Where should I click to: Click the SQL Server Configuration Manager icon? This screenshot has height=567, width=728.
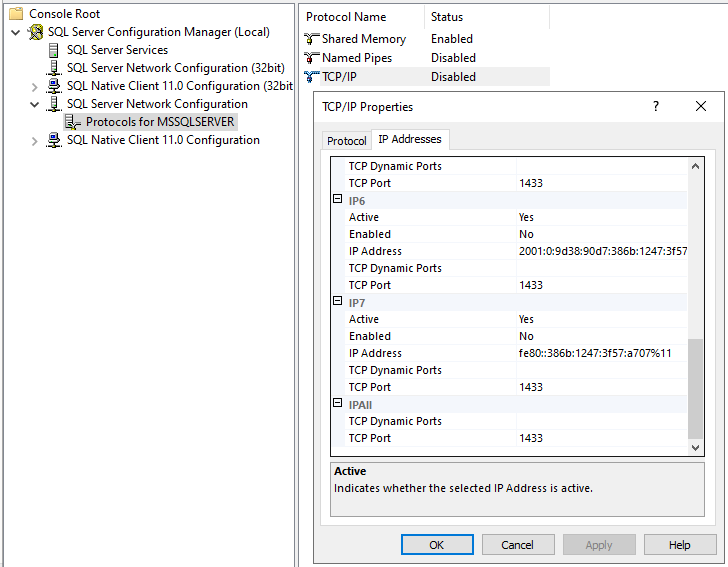36,32
